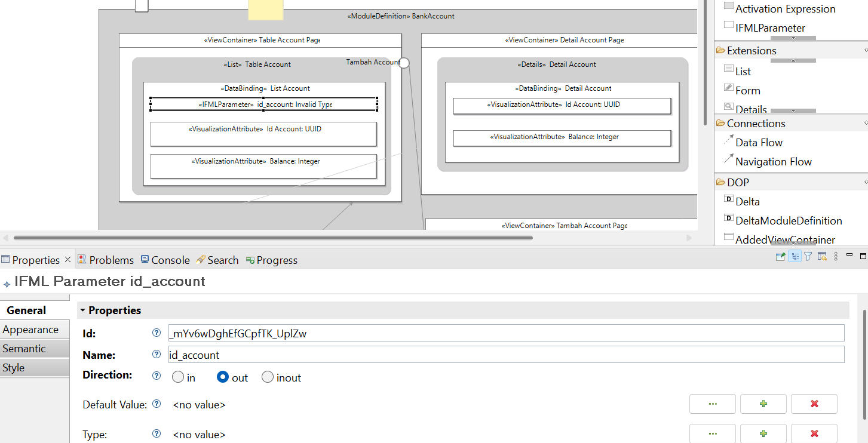The image size is (868, 443).
Task: Click into the Id text field
Action: (x=507, y=333)
